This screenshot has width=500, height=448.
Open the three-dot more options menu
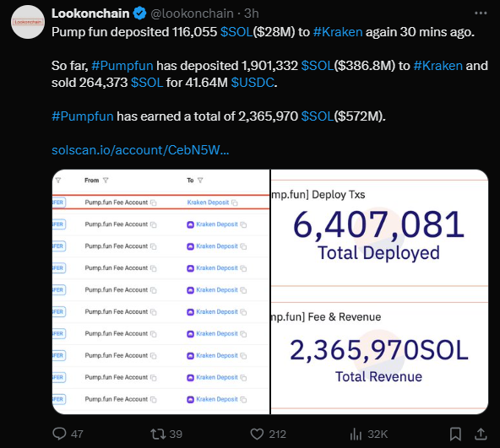[481, 13]
